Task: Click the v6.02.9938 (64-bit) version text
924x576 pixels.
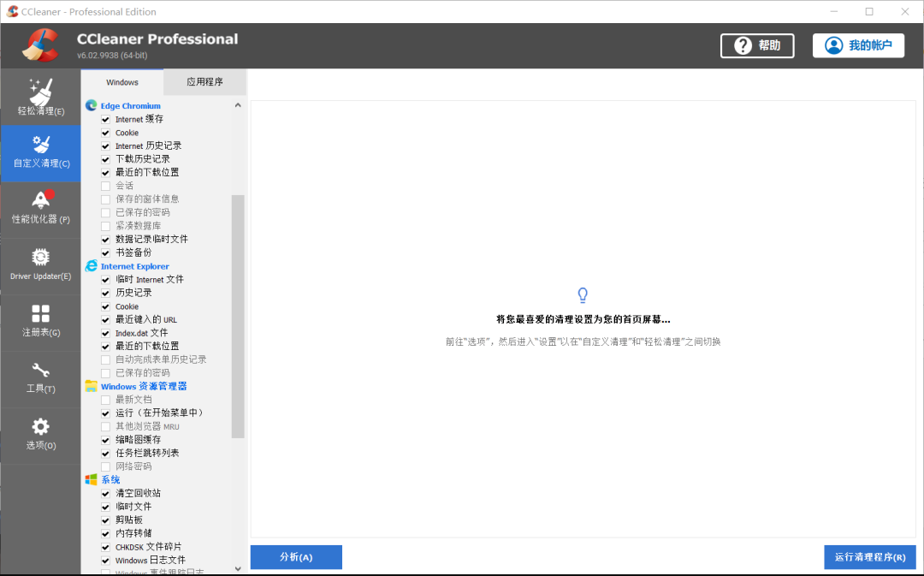Action: tap(112, 56)
